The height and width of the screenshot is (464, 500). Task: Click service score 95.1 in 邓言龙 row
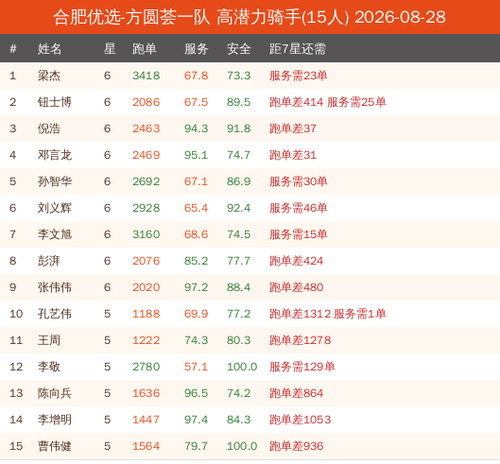pyautogui.click(x=196, y=155)
